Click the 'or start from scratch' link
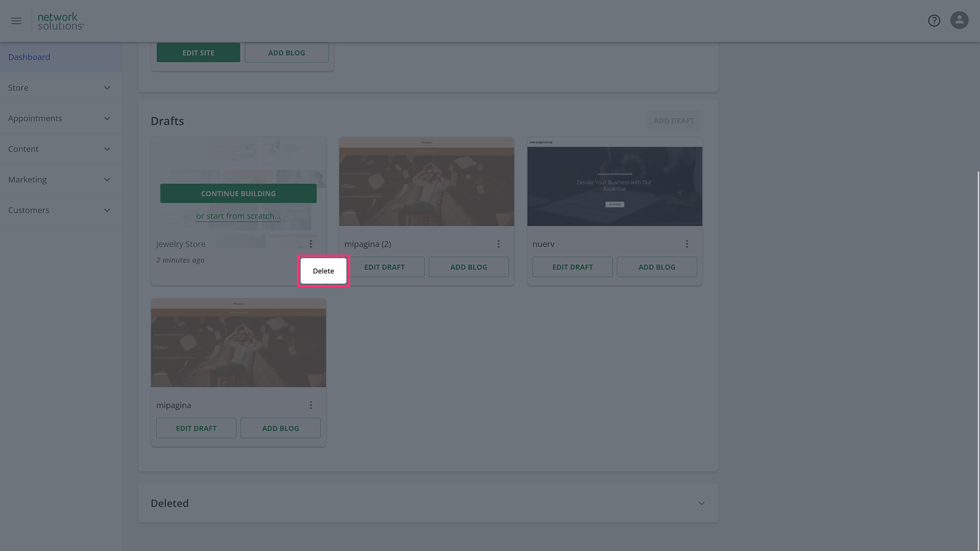Viewport: 980px width, 551px height. point(238,216)
